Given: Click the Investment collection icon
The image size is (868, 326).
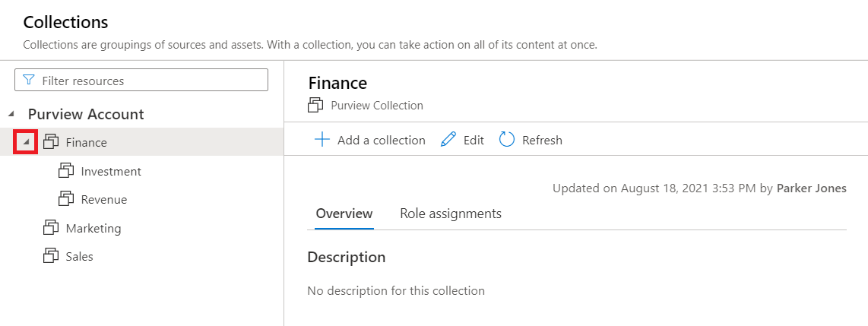Looking at the screenshot, I should pyautogui.click(x=66, y=171).
